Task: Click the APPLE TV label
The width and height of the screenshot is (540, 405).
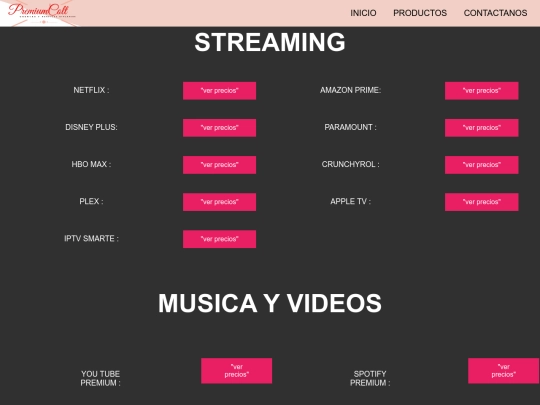Action: pyautogui.click(x=351, y=201)
